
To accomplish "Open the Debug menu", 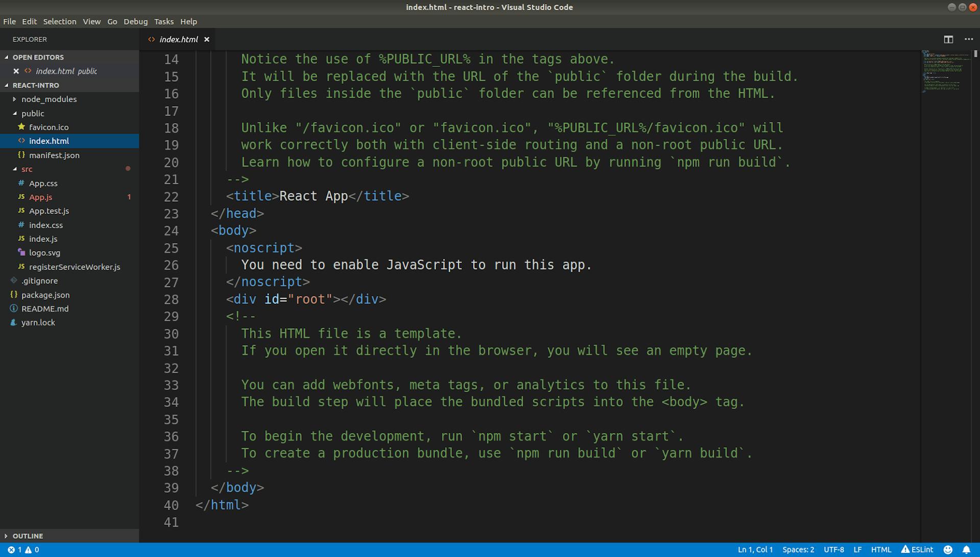I will point(135,21).
